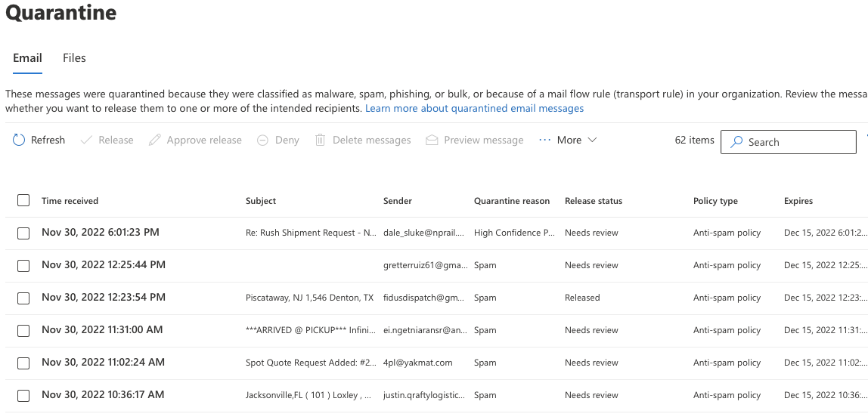The image size is (868, 417).
Task: Click the More ellipsis icon
Action: pyautogui.click(x=544, y=141)
